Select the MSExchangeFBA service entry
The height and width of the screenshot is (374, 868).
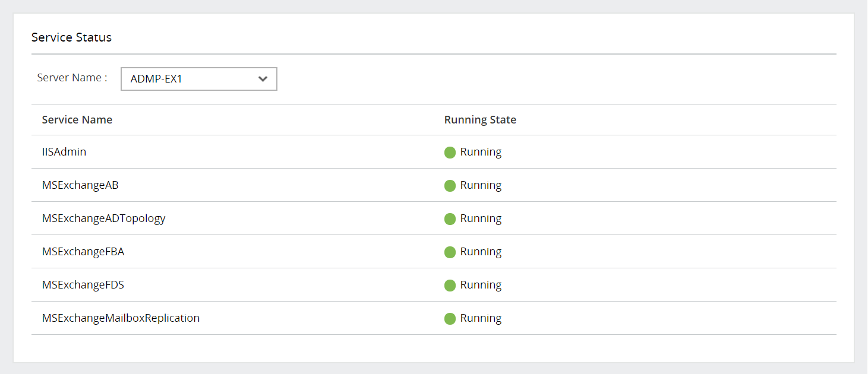83,252
